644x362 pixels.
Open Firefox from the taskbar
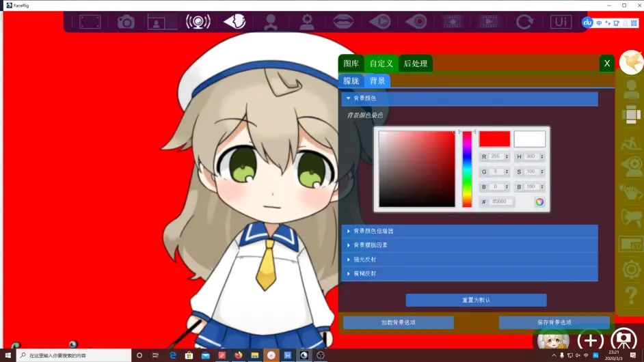[x=238, y=355]
